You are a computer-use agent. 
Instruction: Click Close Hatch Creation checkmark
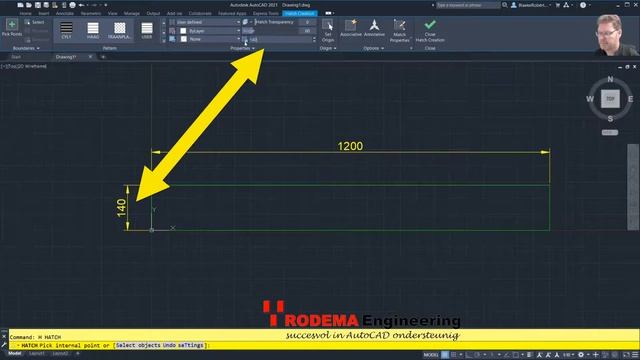(x=430, y=31)
